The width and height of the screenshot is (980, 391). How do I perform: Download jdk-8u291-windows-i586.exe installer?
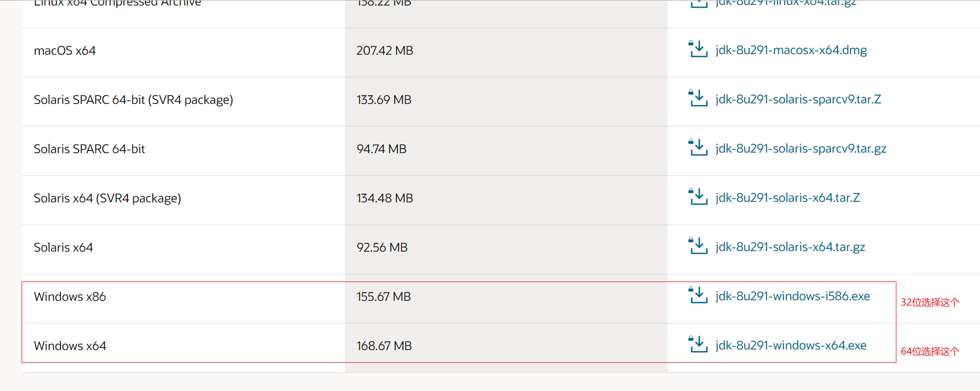click(792, 296)
